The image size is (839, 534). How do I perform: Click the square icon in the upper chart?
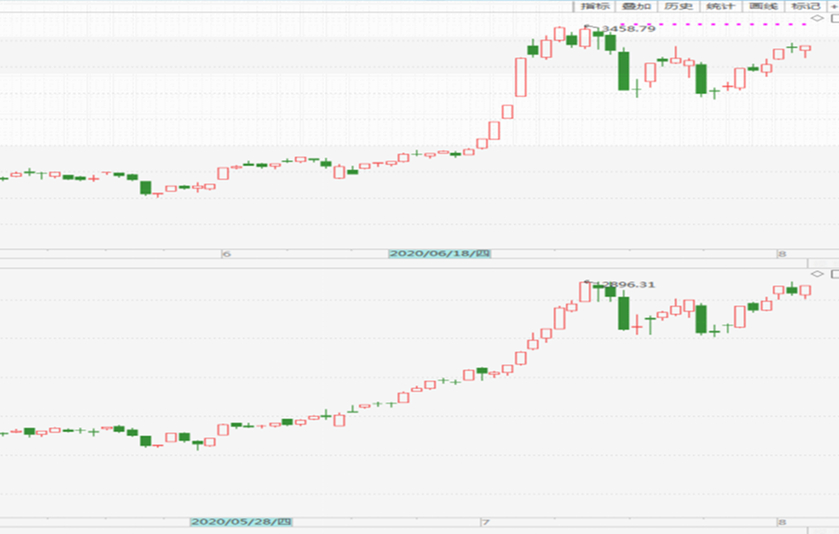pyautogui.click(x=833, y=18)
